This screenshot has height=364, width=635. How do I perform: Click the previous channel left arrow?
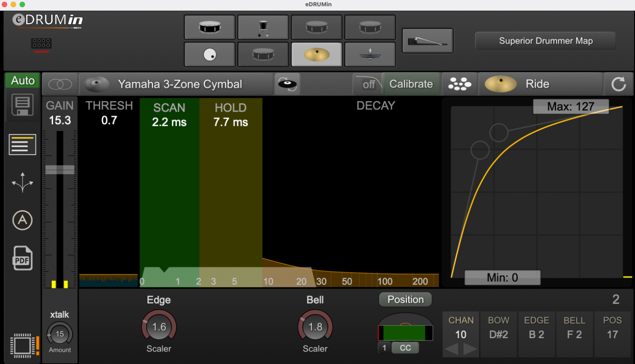click(x=452, y=349)
